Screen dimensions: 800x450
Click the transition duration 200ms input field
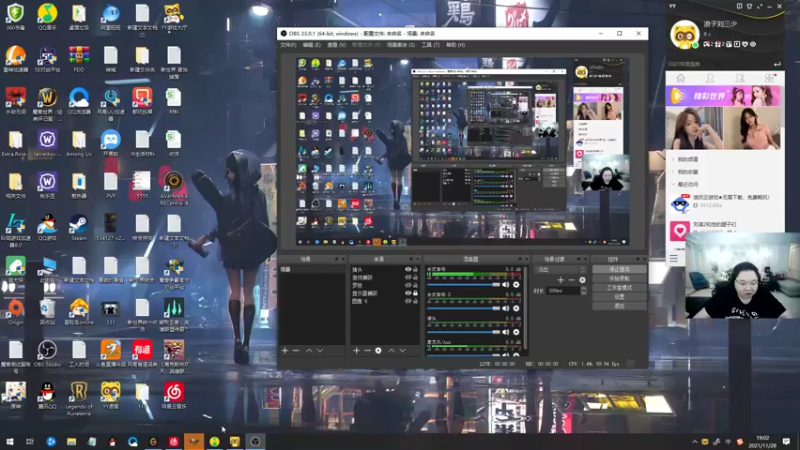point(563,290)
